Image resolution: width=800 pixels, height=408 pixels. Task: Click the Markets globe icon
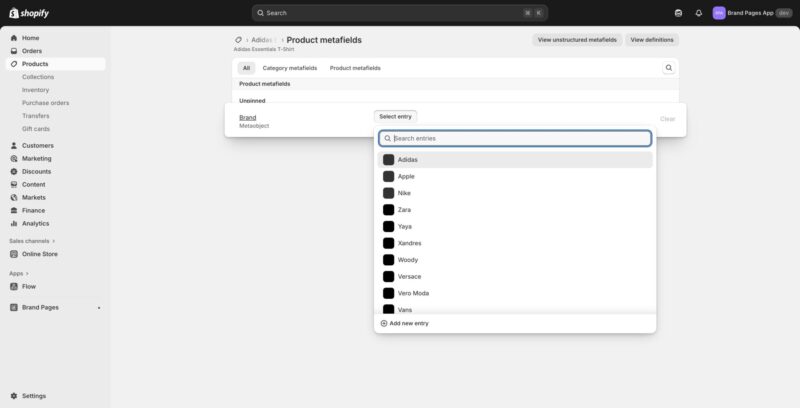coord(14,197)
